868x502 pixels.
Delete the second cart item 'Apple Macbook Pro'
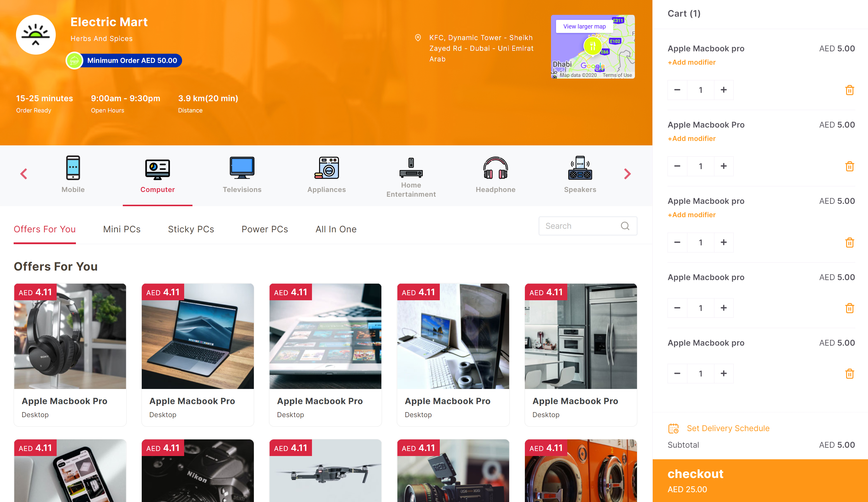coord(849,166)
